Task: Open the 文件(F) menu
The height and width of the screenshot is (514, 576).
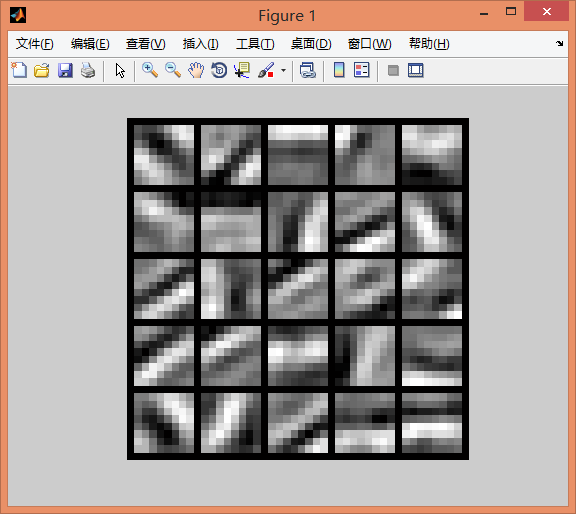Action: coord(35,44)
